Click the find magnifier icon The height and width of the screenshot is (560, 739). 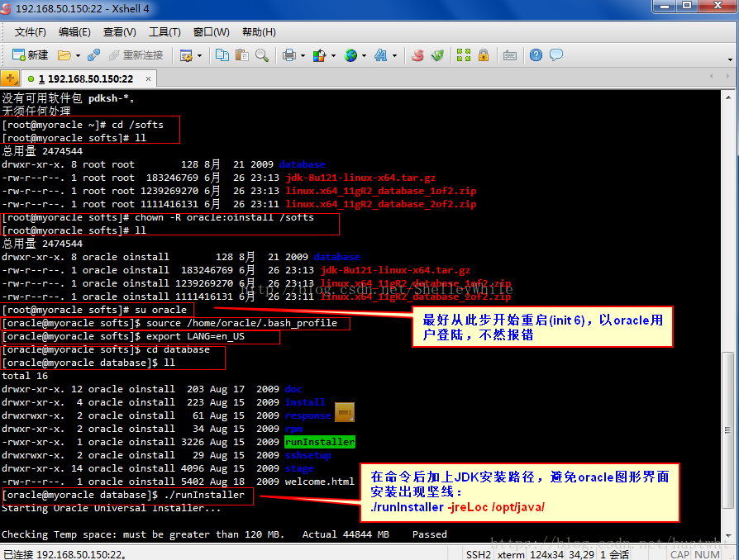262,55
